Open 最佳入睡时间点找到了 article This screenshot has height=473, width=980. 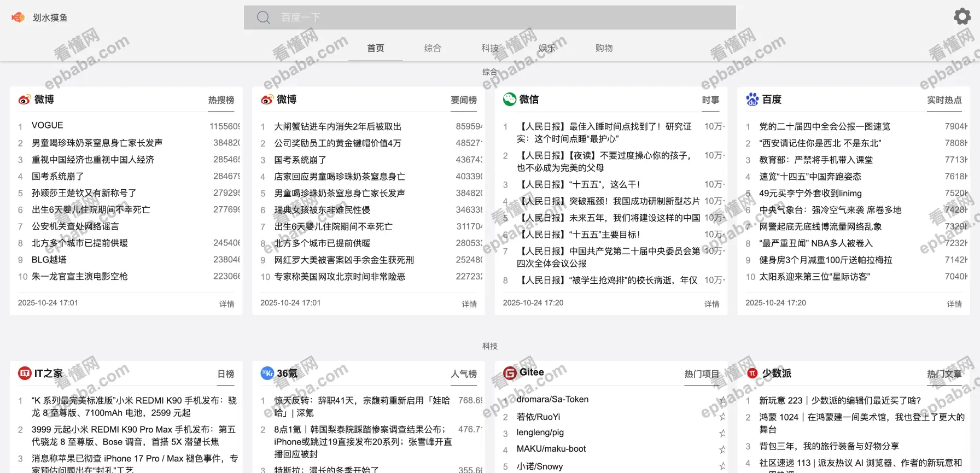604,132
